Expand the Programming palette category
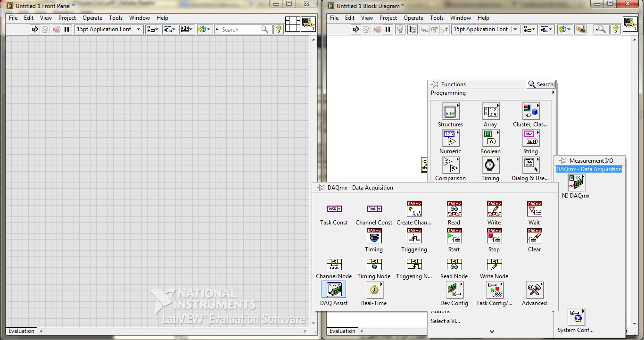The width and height of the screenshot is (644, 340). point(492,93)
